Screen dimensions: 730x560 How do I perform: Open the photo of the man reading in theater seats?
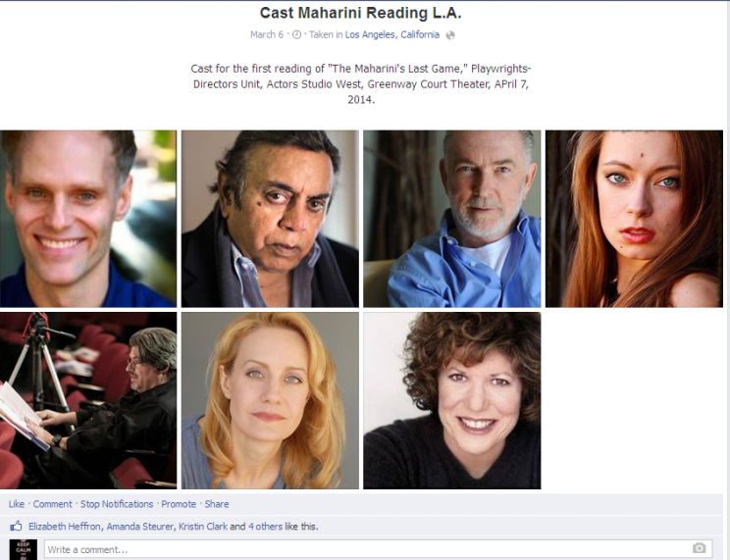[x=88, y=400]
